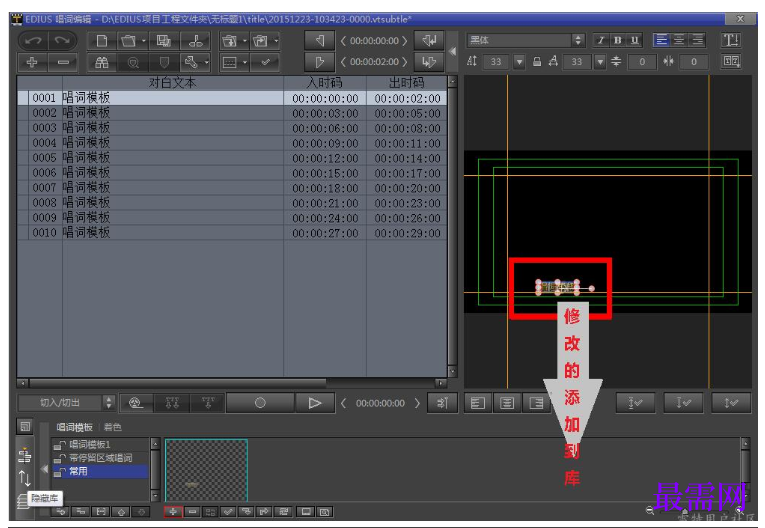Click the binoculars search icon

click(x=101, y=62)
